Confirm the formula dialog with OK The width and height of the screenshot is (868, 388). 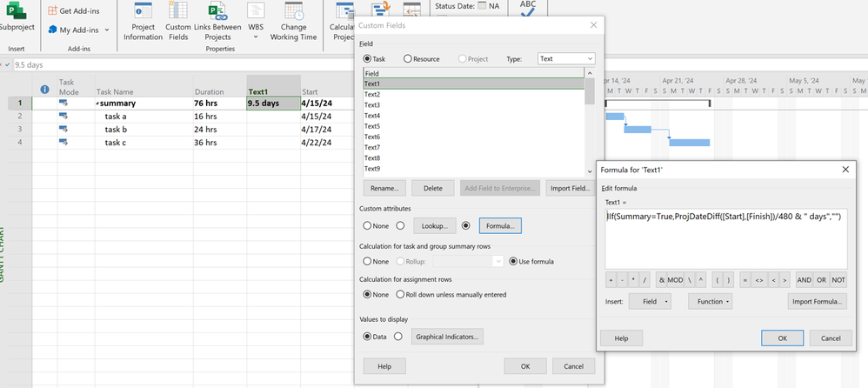click(x=782, y=338)
